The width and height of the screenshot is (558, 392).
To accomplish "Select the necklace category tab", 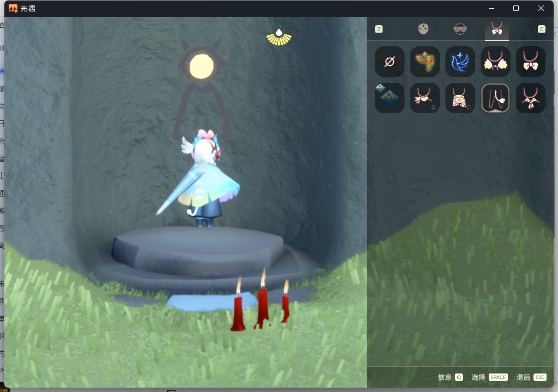I will (x=496, y=29).
